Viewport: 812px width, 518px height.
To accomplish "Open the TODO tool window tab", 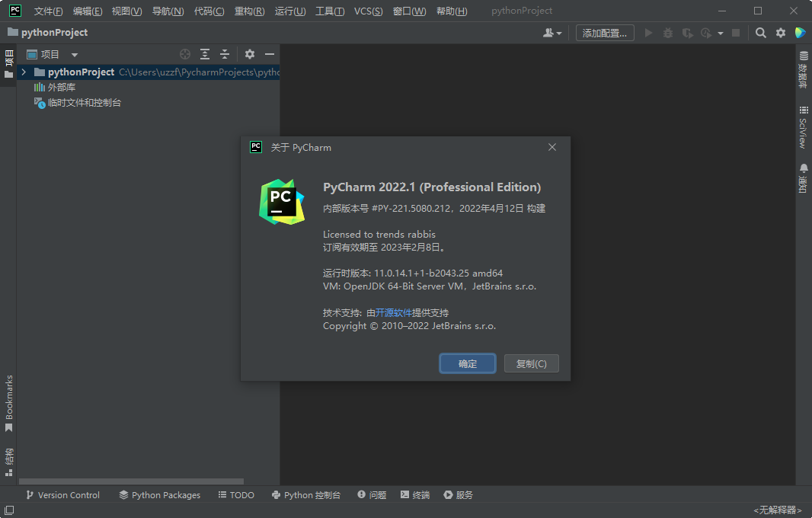I will tap(236, 494).
